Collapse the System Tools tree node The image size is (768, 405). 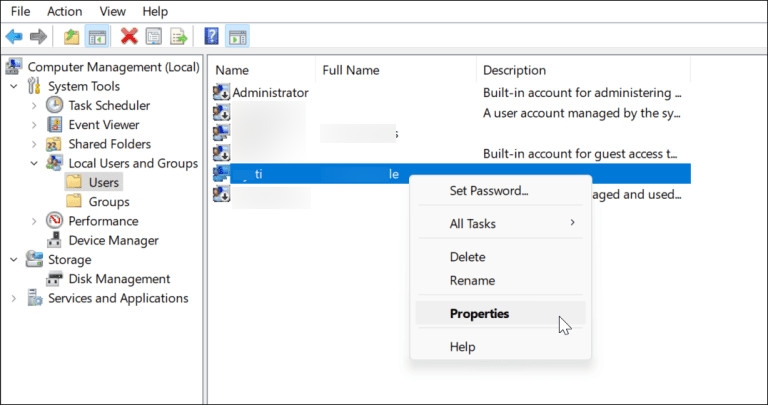[14, 86]
